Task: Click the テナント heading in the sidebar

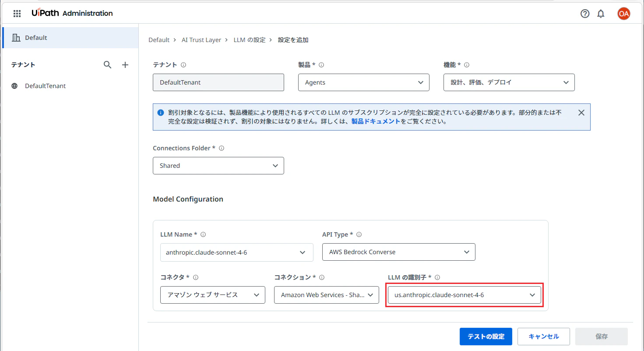Action: coord(23,65)
